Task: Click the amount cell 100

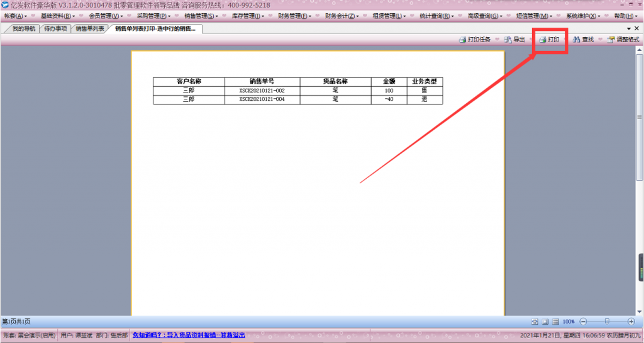Action: [x=389, y=91]
